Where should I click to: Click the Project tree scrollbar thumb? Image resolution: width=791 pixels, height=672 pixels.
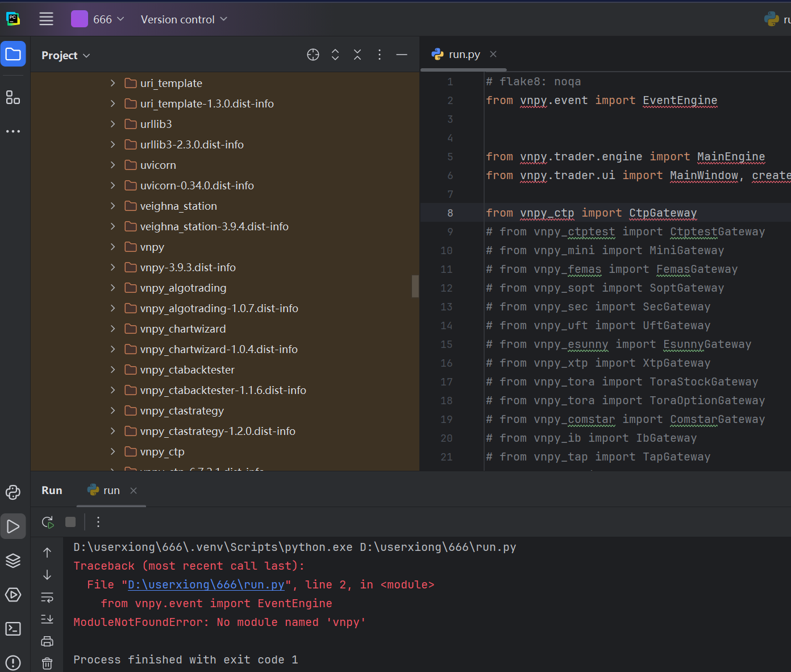415,287
